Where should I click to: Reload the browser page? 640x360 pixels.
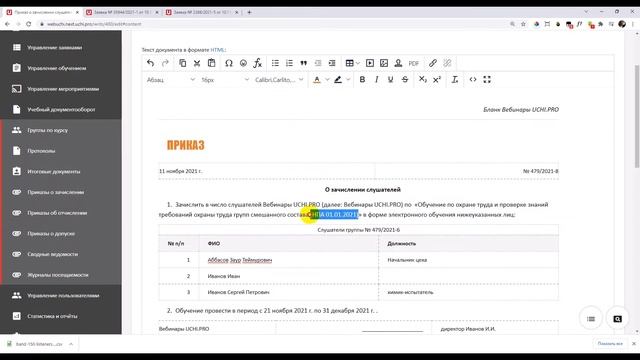(29, 24)
